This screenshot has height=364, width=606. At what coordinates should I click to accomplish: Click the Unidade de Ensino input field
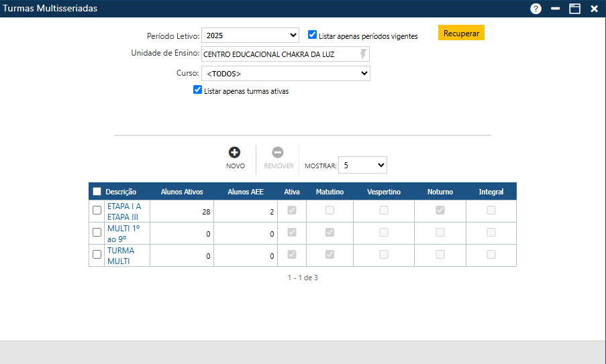279,54
